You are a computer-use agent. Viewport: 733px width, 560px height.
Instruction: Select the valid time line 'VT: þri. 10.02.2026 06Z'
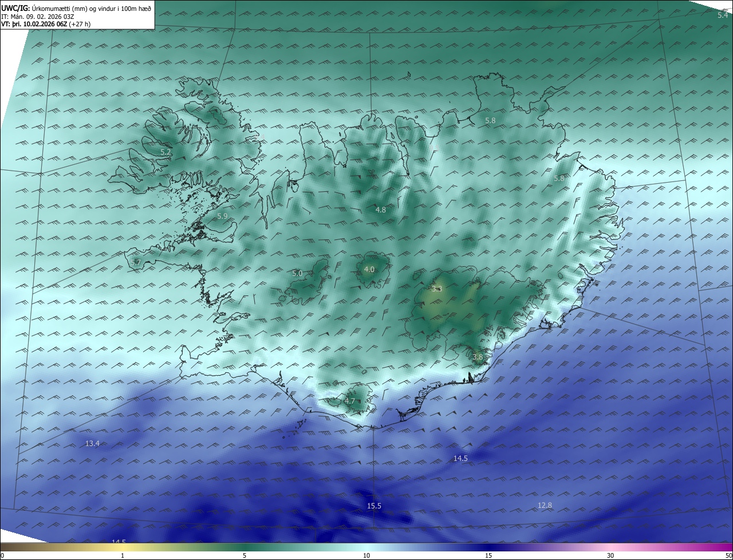pyautogui.click(x=35, y=24)
